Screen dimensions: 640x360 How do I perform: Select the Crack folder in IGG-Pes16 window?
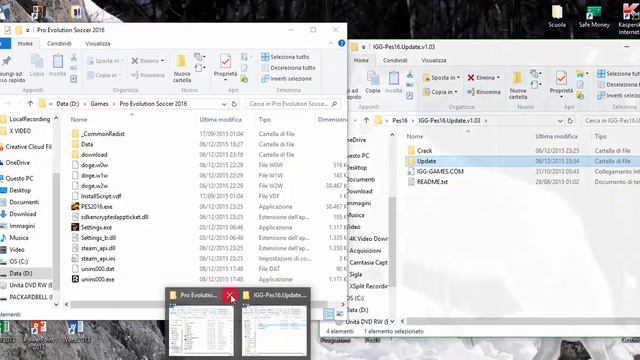[424, 151]
